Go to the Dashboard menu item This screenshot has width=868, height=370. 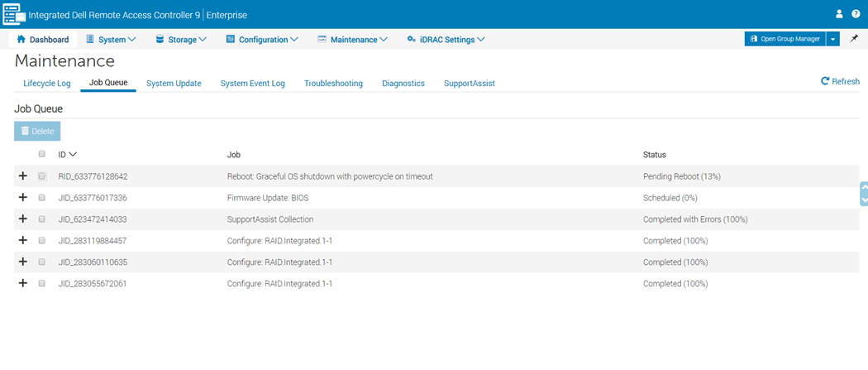pos(43,40)
